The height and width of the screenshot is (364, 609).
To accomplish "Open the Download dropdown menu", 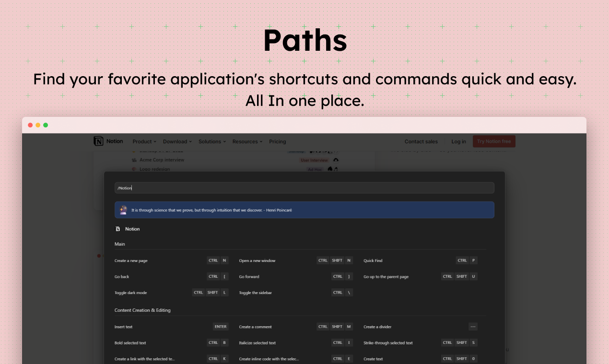I will 177,141.
